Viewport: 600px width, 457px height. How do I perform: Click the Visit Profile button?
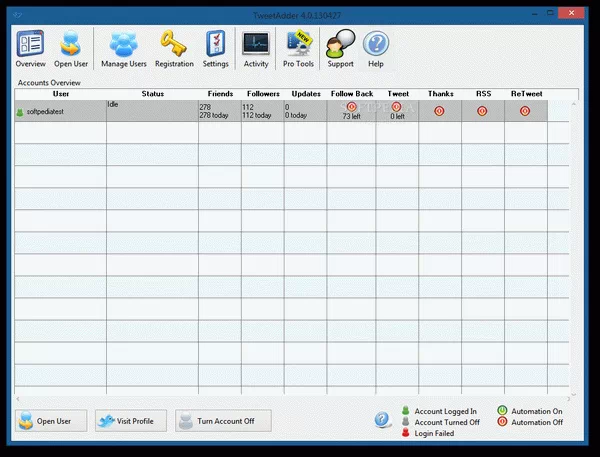(131, 421)
